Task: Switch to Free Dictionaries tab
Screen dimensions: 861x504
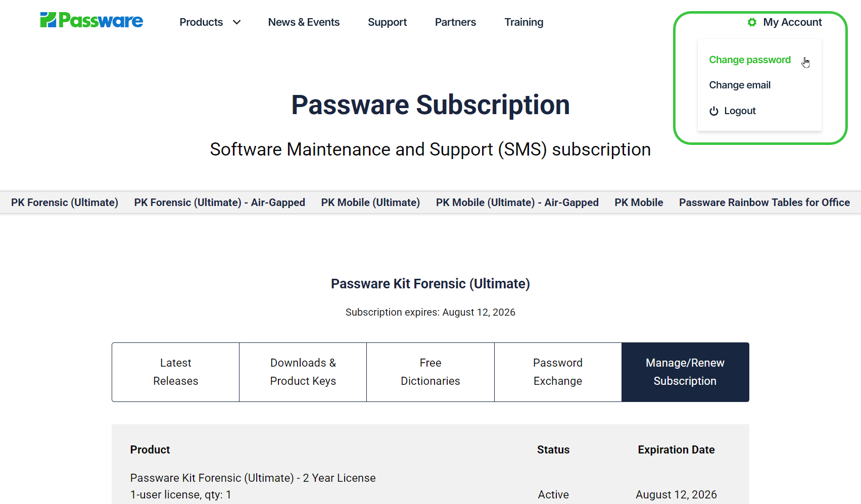Action: click(431, 372)
